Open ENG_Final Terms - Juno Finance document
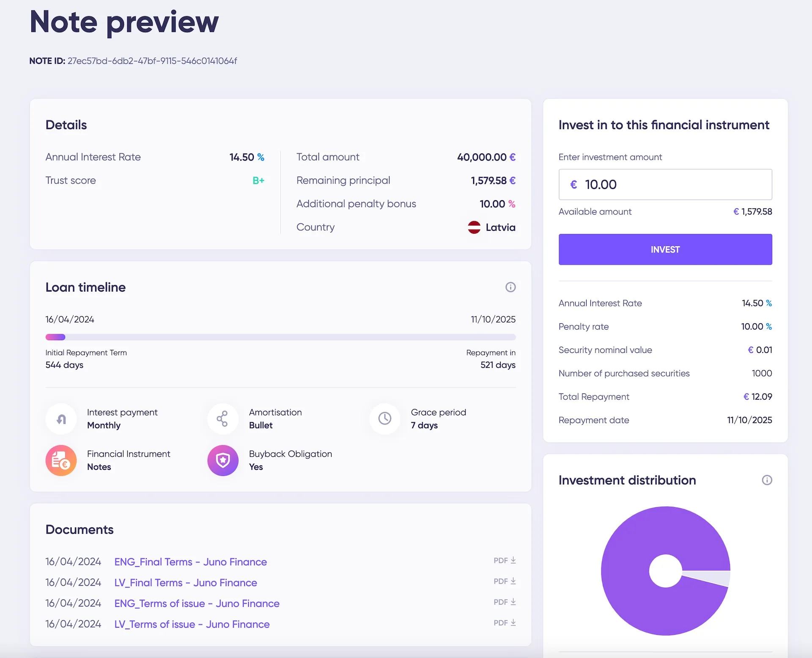The height and width of the screenshot is (658, 812). pos(191,562)
